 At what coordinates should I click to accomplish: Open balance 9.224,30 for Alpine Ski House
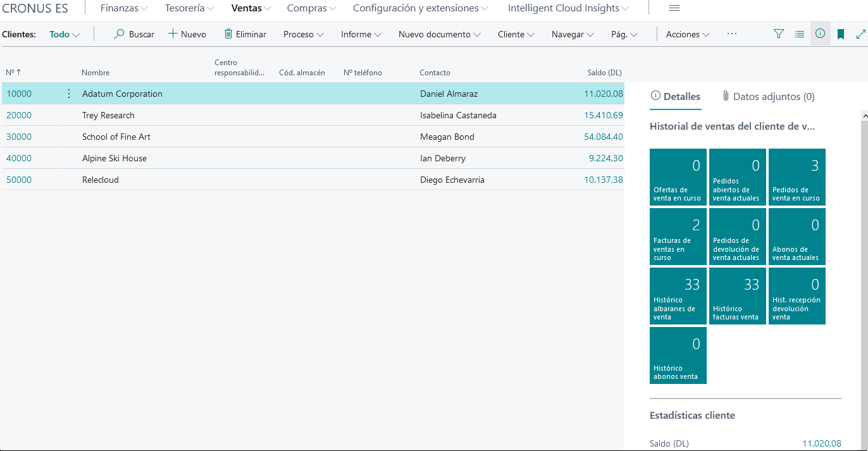coord(605,158)
